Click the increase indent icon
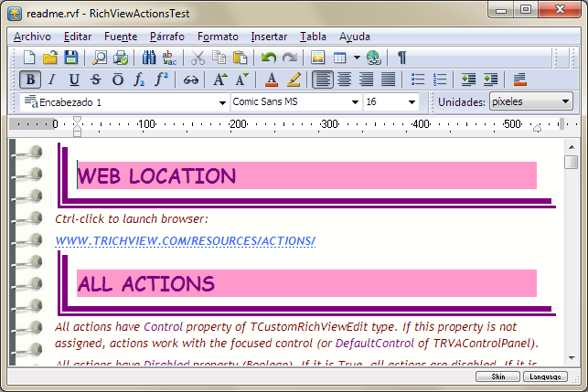 (491, 79)
